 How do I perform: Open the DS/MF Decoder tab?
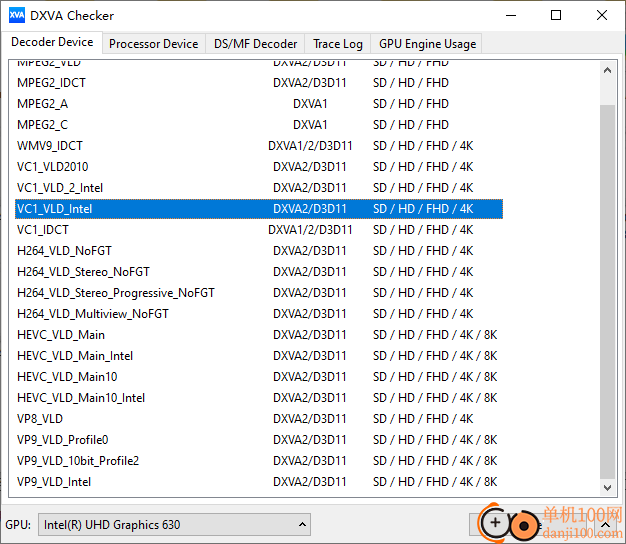[x=255, y=44]
